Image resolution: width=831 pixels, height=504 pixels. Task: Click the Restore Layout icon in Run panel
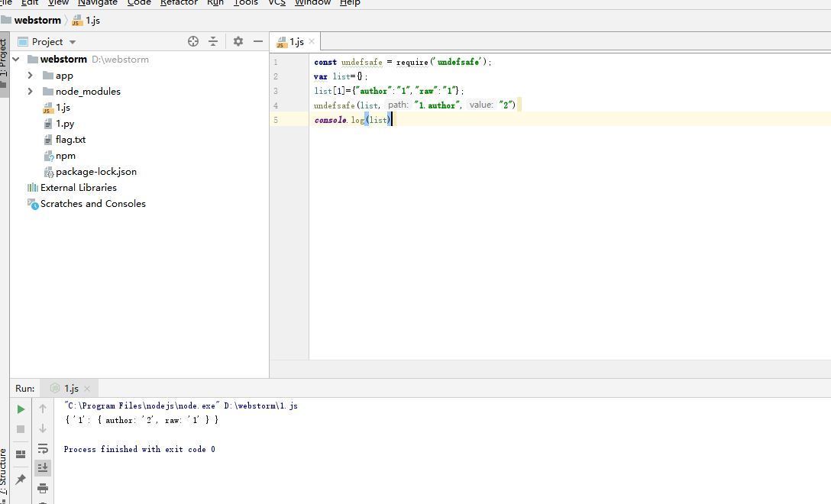[21, 454]
